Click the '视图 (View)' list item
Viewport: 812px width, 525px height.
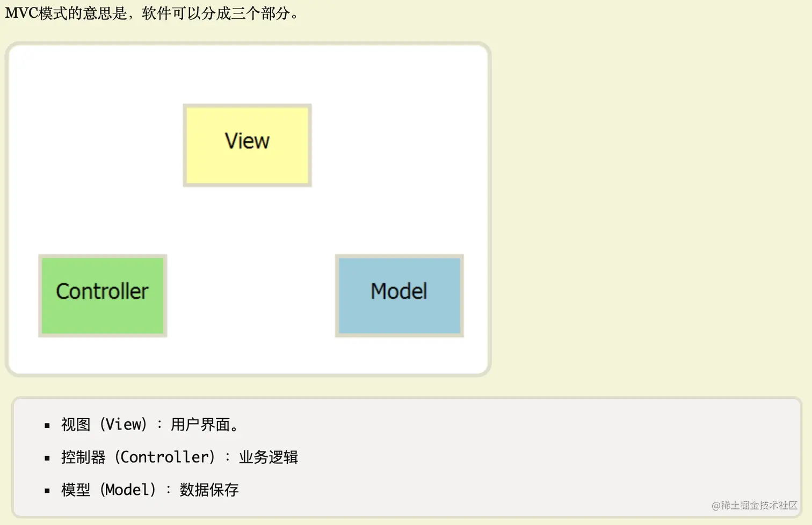(x=105, y=425)
